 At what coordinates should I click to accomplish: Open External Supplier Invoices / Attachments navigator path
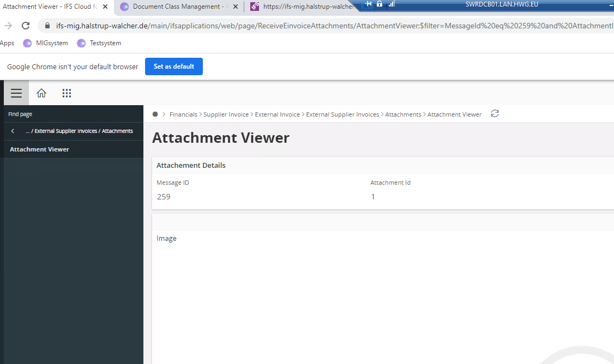[x=80, y=131]
